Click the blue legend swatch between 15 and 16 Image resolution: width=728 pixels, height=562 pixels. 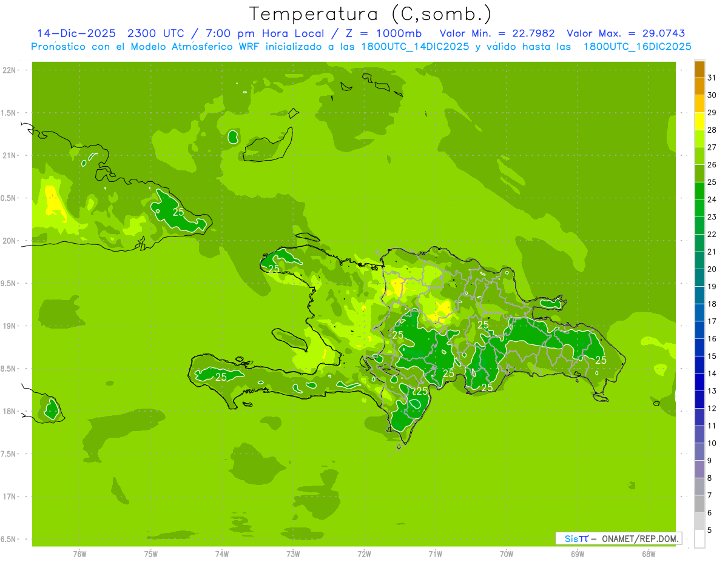(x=699, y=347)
